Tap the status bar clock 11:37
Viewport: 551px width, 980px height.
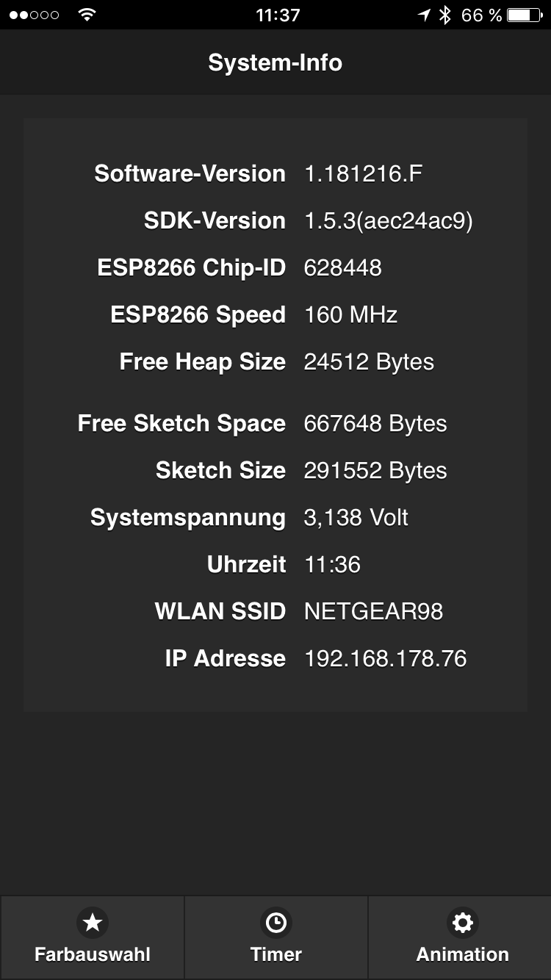pos(277,15)
